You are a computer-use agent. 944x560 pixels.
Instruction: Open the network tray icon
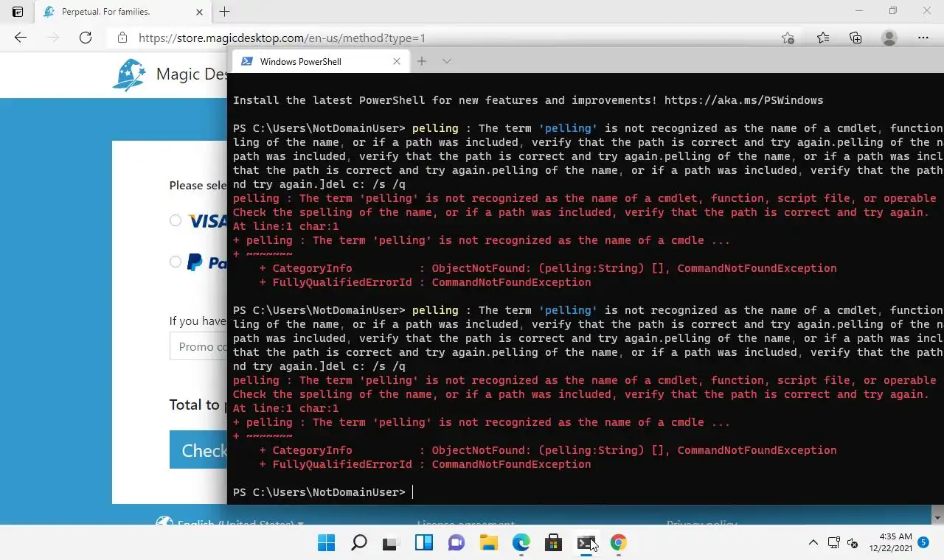coord(834,543)
